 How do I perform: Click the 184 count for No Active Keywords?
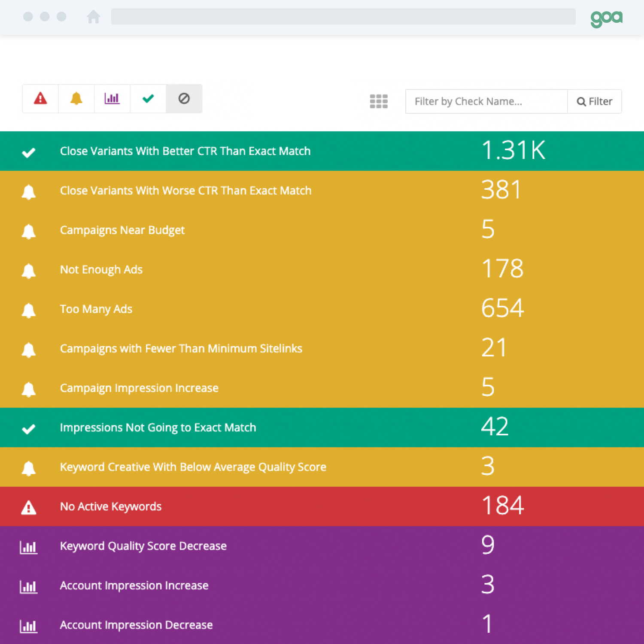pyautogui.click(x=503, y=506)
